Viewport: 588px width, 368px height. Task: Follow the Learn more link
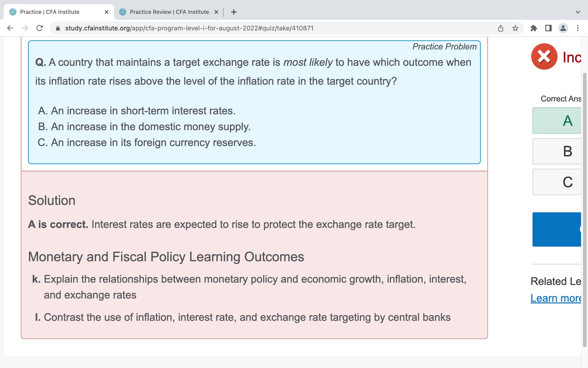click(556, 298)
